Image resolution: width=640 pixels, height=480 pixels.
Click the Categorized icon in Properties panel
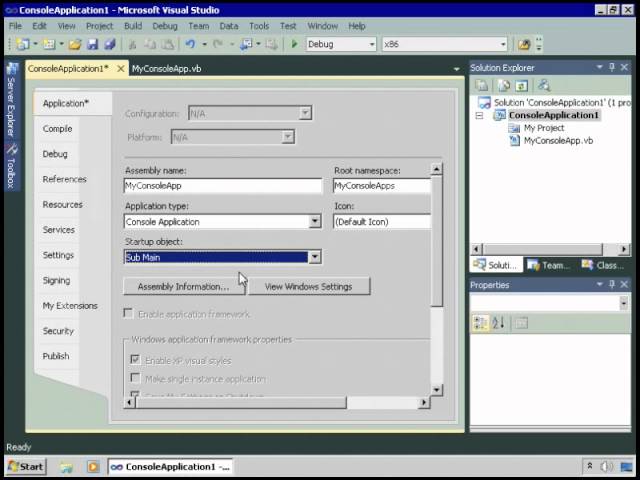click(480, 323)
